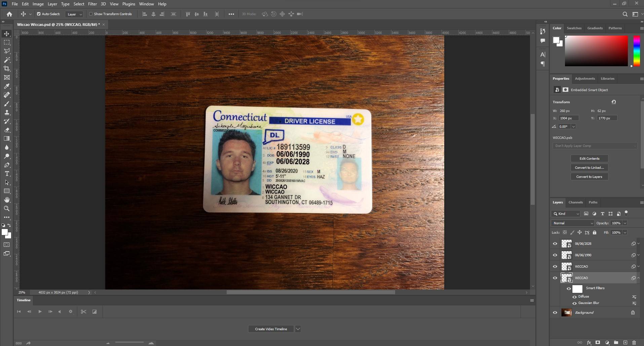Image resolution: width=644 pixels, height=346 pixels.
Task: Toggle the Diffuse filter visibility
Action: point(574,297)
